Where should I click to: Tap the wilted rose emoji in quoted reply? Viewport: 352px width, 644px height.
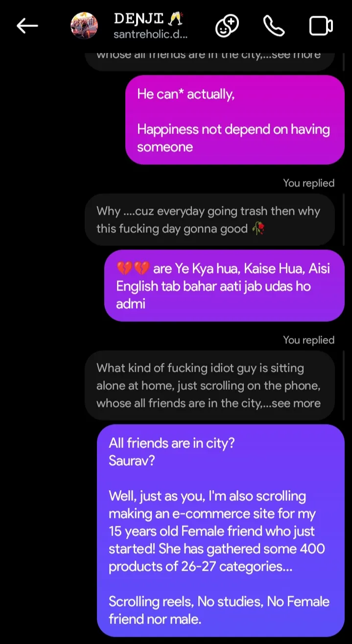(258, 229)
